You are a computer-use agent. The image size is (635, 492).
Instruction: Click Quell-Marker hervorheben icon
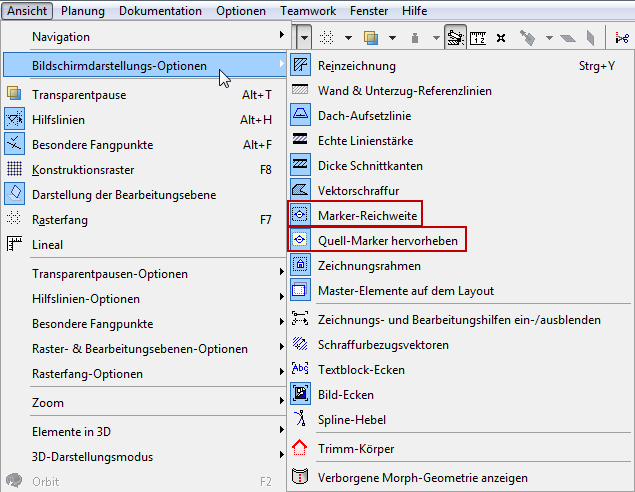pos(300,240)
